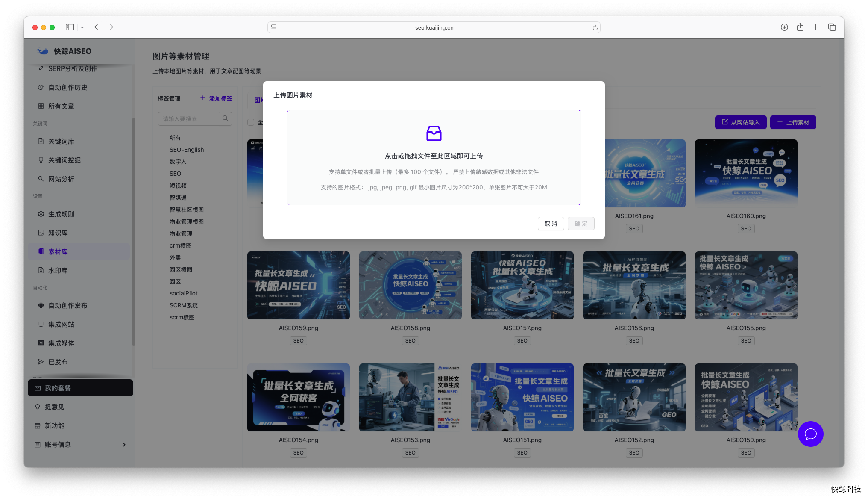Toggle the select-all checkbox above thumbnails

click(251, 122)
